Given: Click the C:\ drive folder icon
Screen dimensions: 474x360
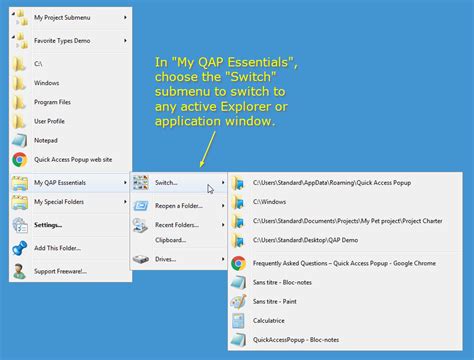Looking at the screenshot, I should 19,64.
